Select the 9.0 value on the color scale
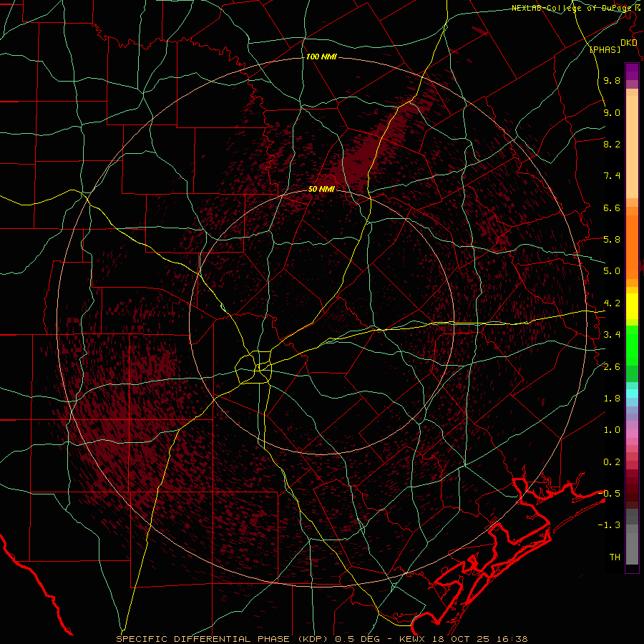 (612, 112)
